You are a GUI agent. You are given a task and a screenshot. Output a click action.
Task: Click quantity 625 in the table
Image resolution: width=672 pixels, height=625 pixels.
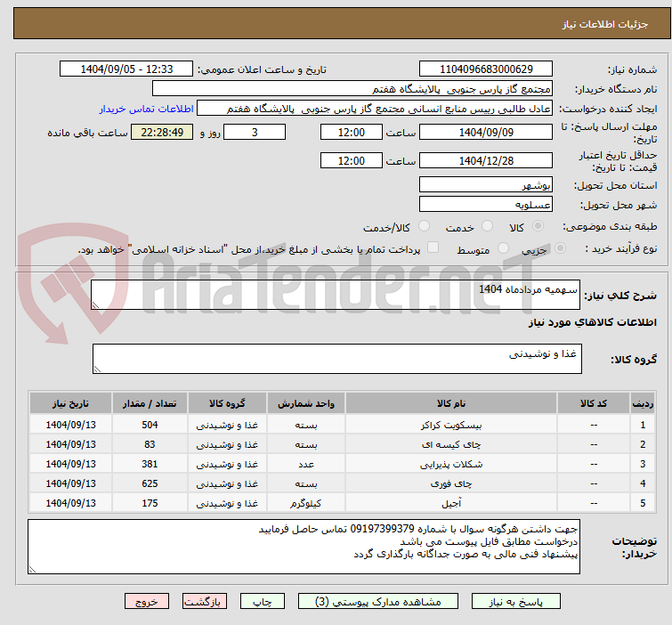tap(150, 483)
